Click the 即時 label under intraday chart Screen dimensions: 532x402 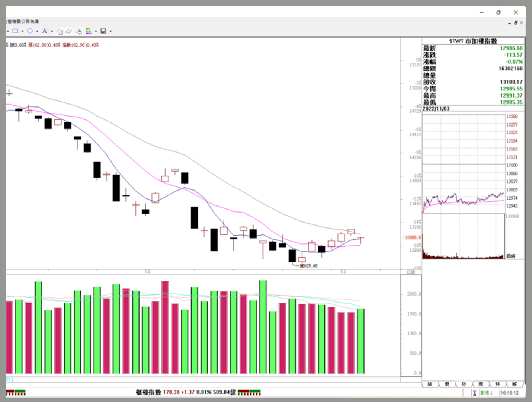coord(511,256)
